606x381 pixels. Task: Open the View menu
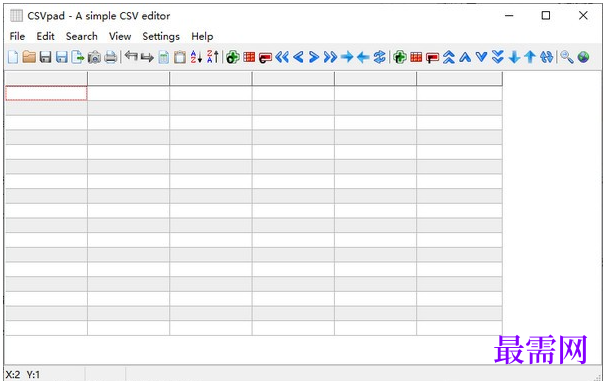pyautogui.click(x=120, y=36)
